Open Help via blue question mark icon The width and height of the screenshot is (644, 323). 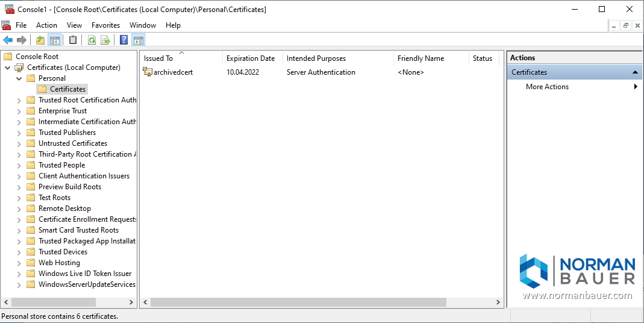(x=123, y=40)
